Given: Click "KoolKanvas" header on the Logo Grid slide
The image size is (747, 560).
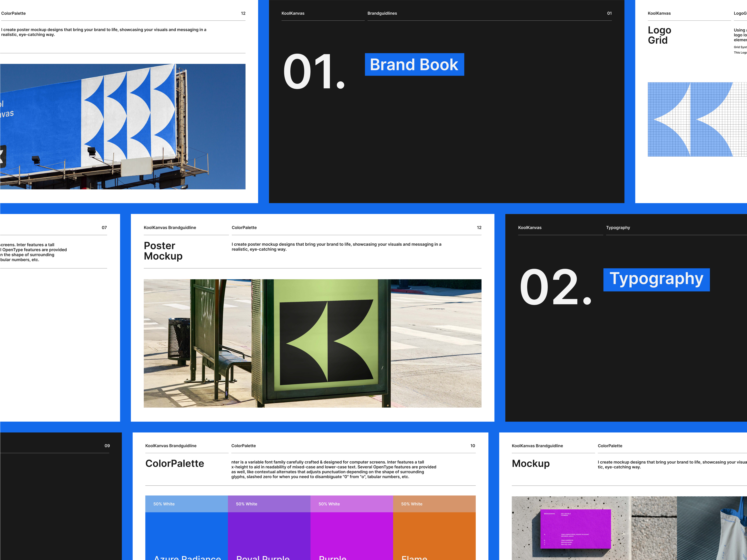Looking at the screenshot, I should tap(659, 14).
